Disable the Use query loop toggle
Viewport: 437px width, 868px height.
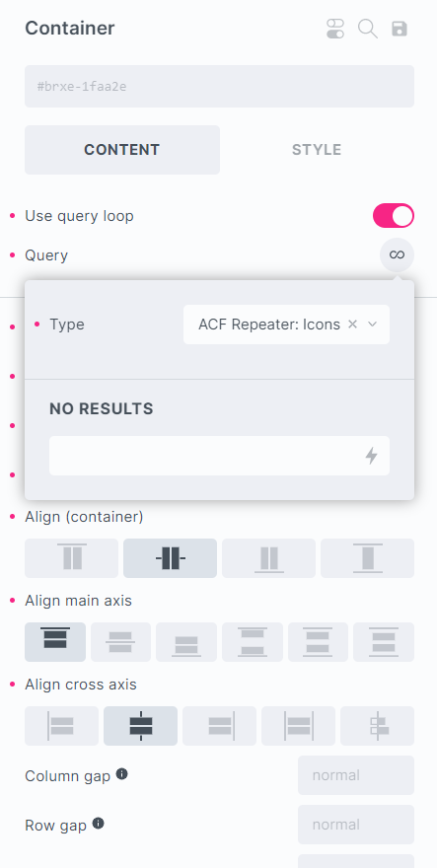click(x=394, y=215)
